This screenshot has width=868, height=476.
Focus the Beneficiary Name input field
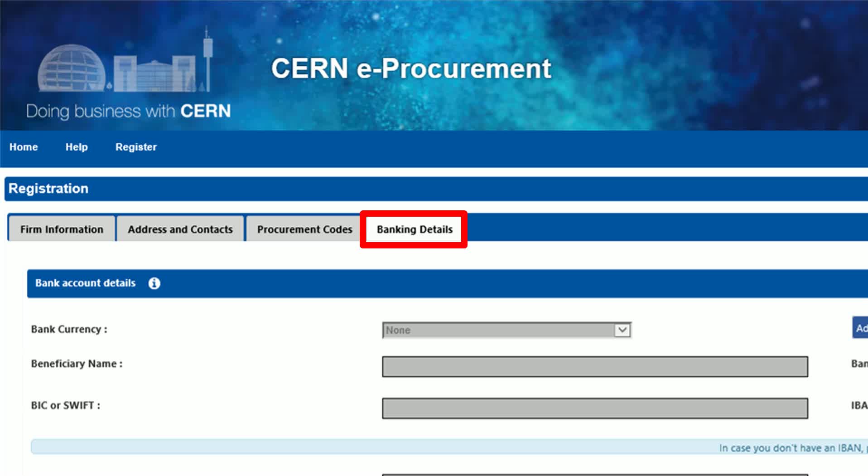pos(594,366)
